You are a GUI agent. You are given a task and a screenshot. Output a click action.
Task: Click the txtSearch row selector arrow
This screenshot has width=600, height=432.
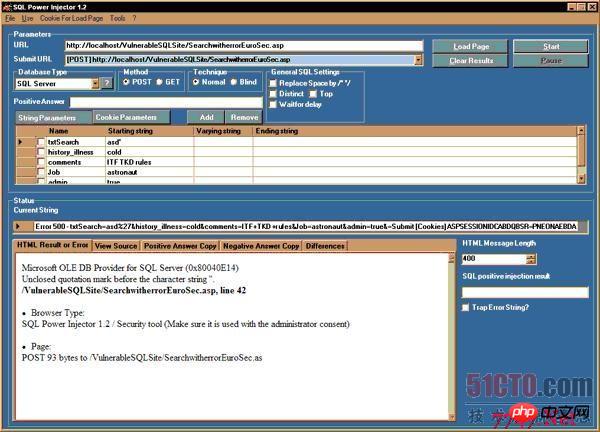click(x=21, y=142)
